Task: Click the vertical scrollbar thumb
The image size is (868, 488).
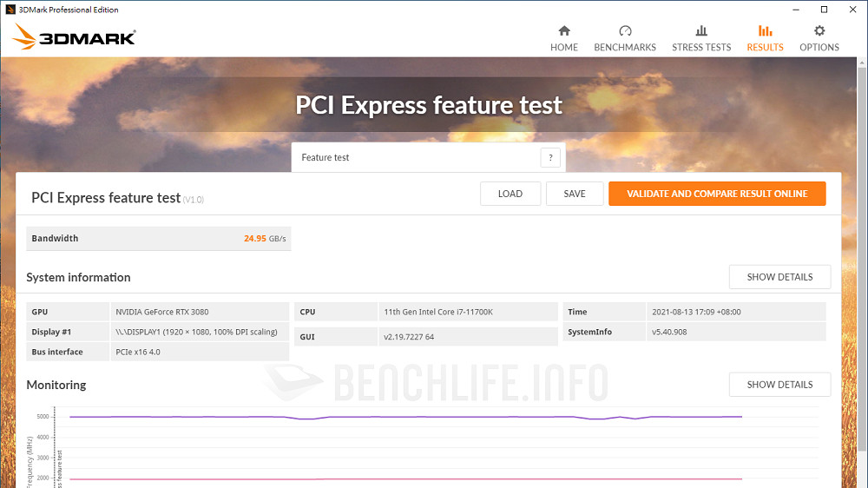Action: coord(862,258)
